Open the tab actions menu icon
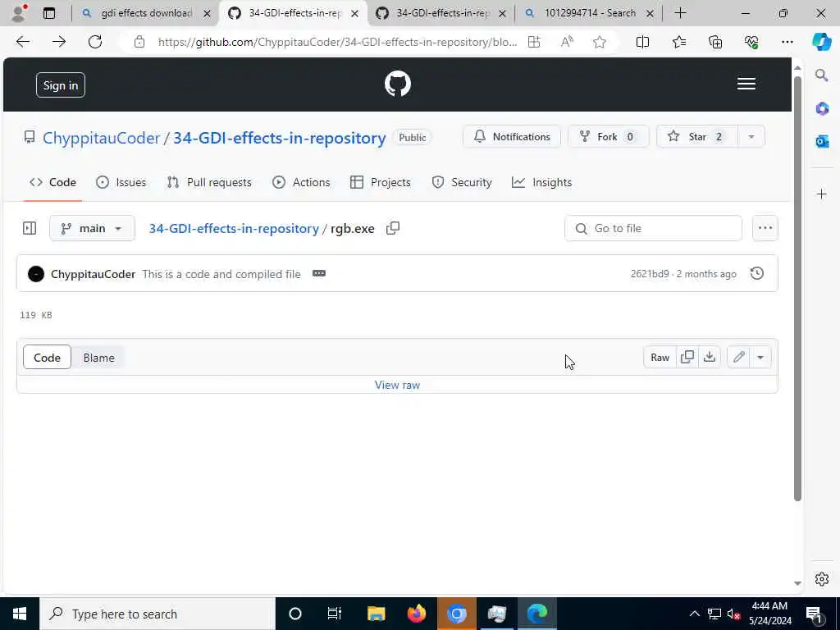 [x=48, y=13]
